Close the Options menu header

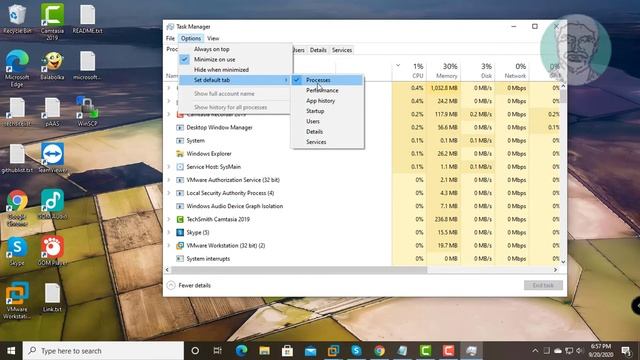tap(191, 38)
